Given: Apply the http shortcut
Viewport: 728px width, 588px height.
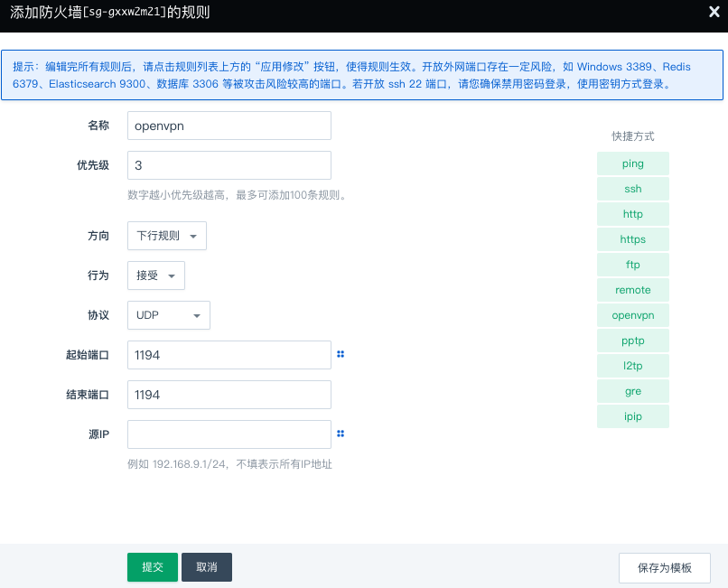Looking at the screenshot, I should (x=633, y=214).
